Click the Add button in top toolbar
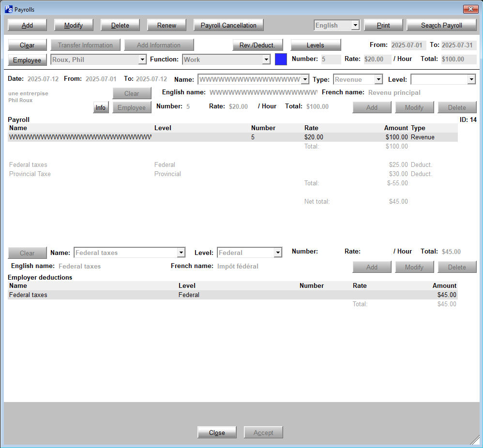483x448 pixels. (x=27, y=25)
